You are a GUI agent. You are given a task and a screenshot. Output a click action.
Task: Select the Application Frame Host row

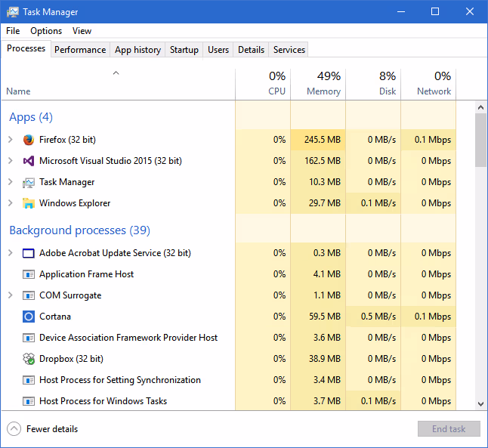tap(229, 274)
